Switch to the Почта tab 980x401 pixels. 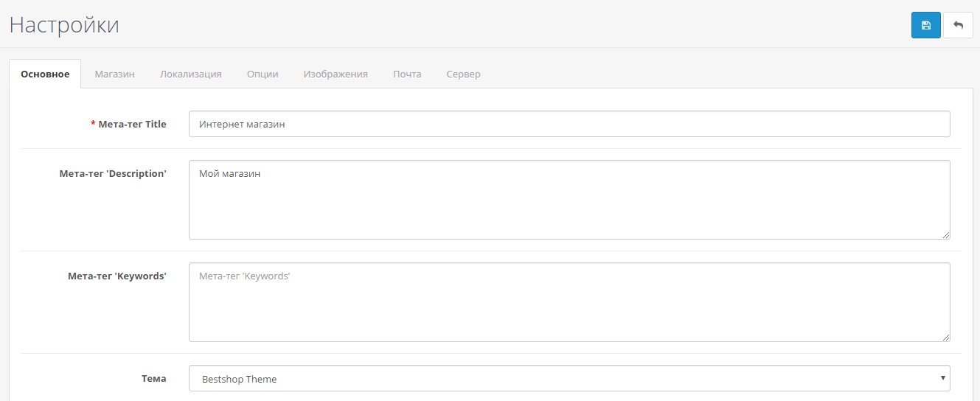(407, 74)
